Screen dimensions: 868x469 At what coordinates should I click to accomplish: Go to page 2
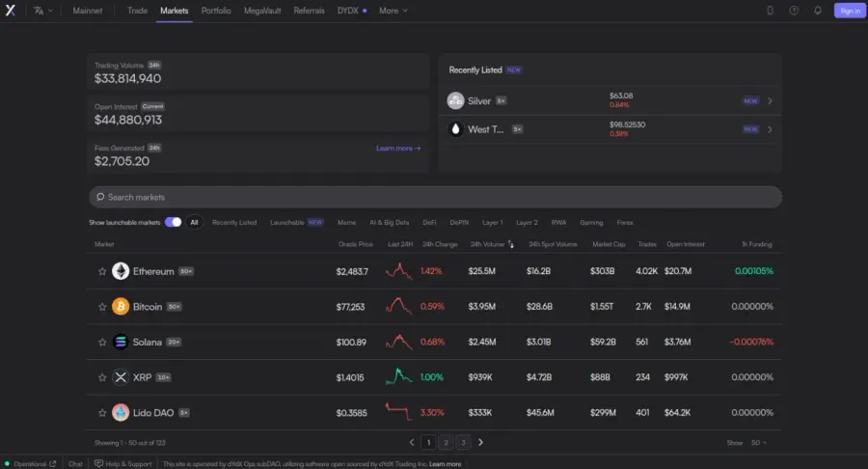pos(446,442)
